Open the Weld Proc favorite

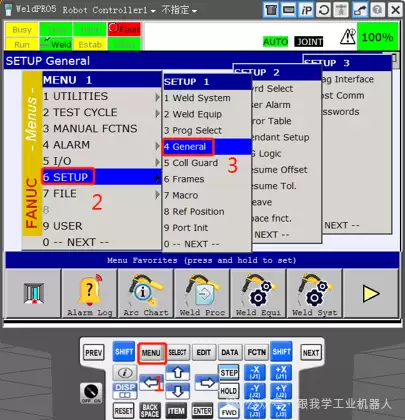[202, 293]
